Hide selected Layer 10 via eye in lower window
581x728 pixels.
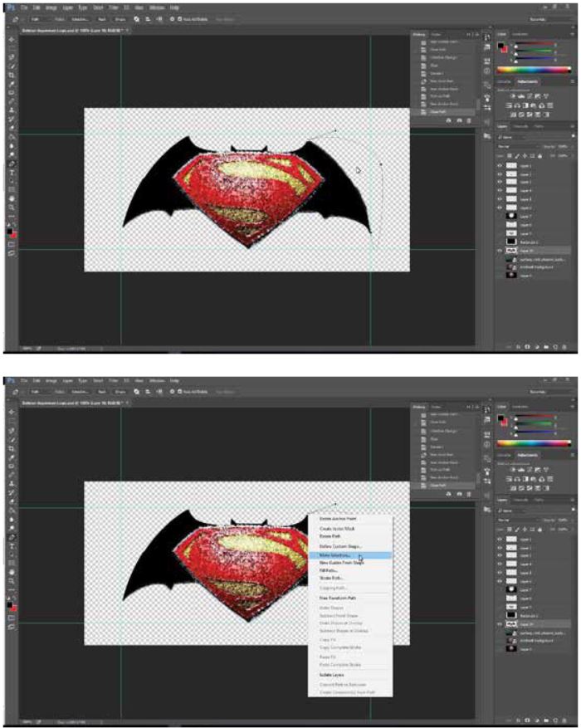coord(500,624)
